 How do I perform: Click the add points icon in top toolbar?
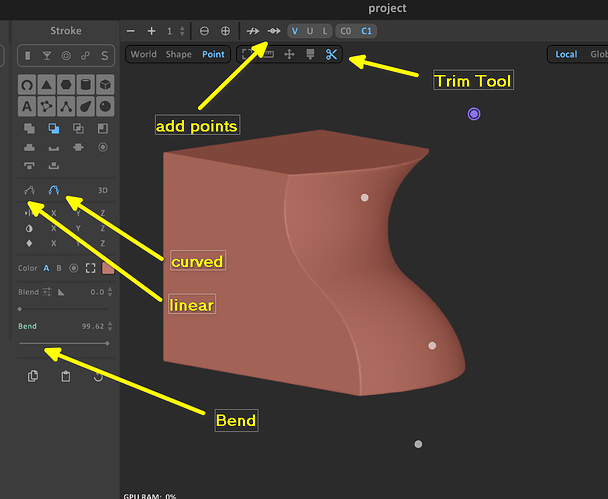tap(274, 31)
